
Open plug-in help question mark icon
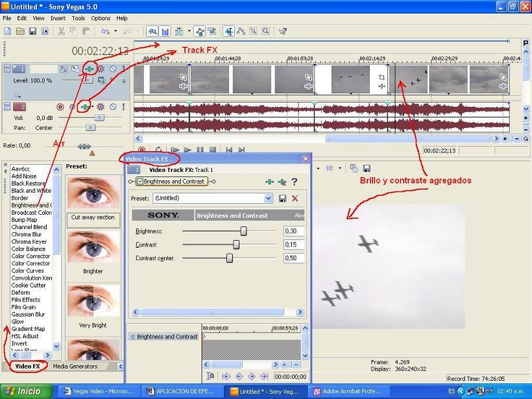pyautogui.click(x=294, y=182)
